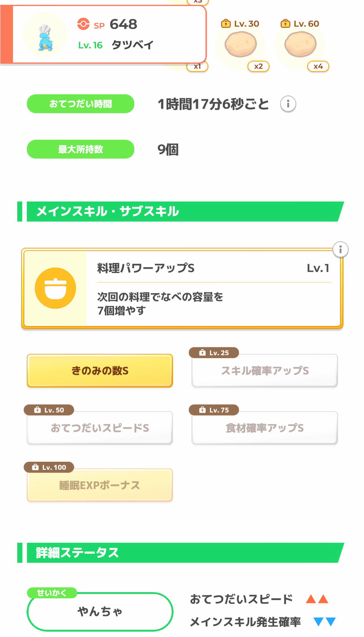The height and width of the screenshot is (637, 364).
Task: Tap the 睡眠EXPボーナス sub skill
Action: pyautogui.click(x=100, y=485)
